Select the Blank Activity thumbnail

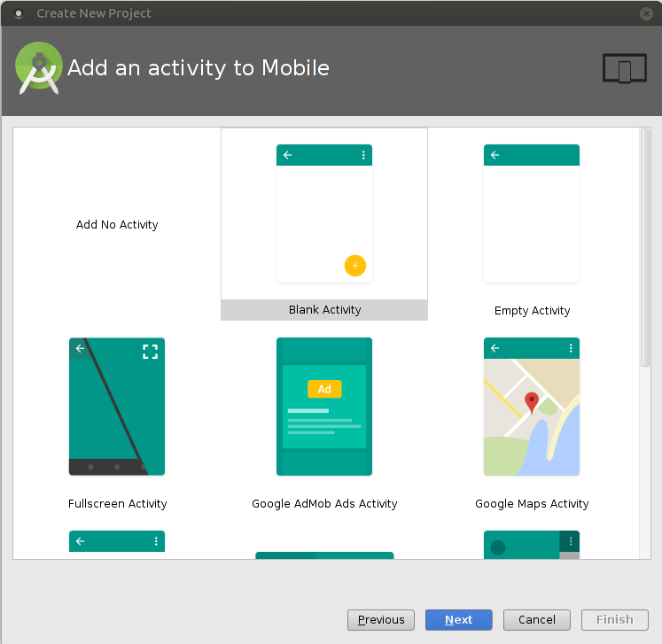[x=324, y=213]
